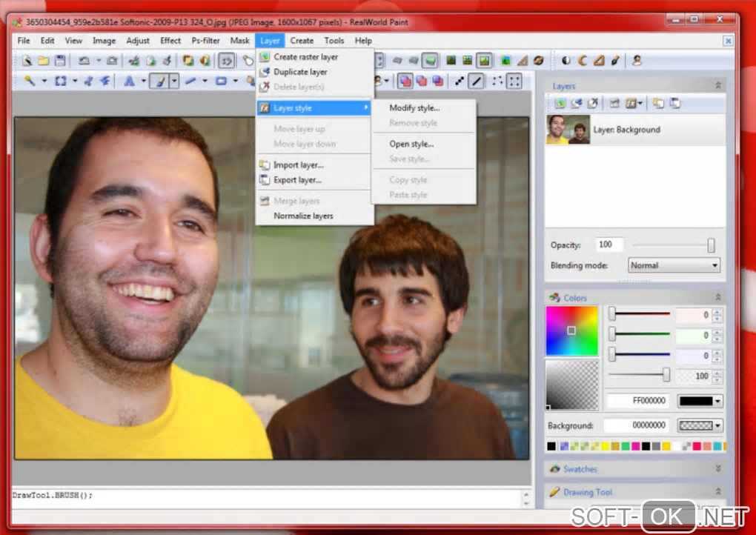Toggle the framed landscape picture button
756x535 pixels.
pyautogui.click(x=483, y=61)
